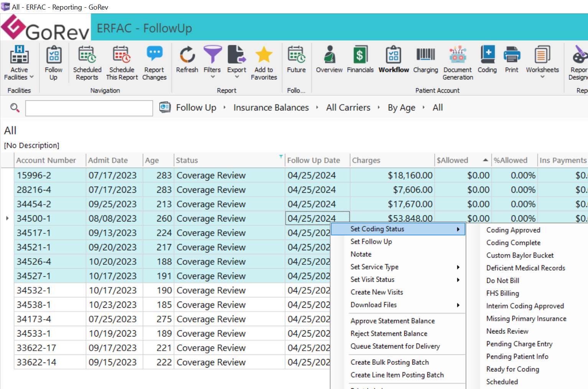The height and width of the screenshot is (389, 588).
Task: Open the Filters funnel icon
Action: (212, 54)
